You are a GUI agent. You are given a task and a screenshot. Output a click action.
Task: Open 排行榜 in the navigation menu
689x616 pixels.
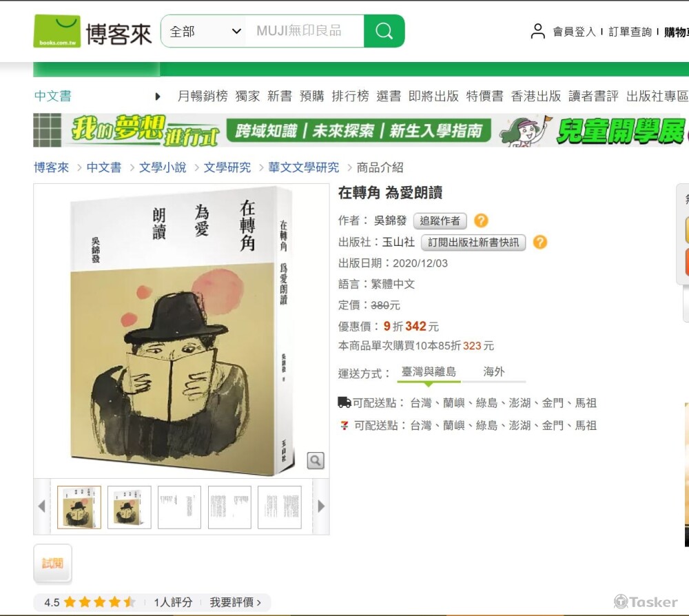[350, 96]
